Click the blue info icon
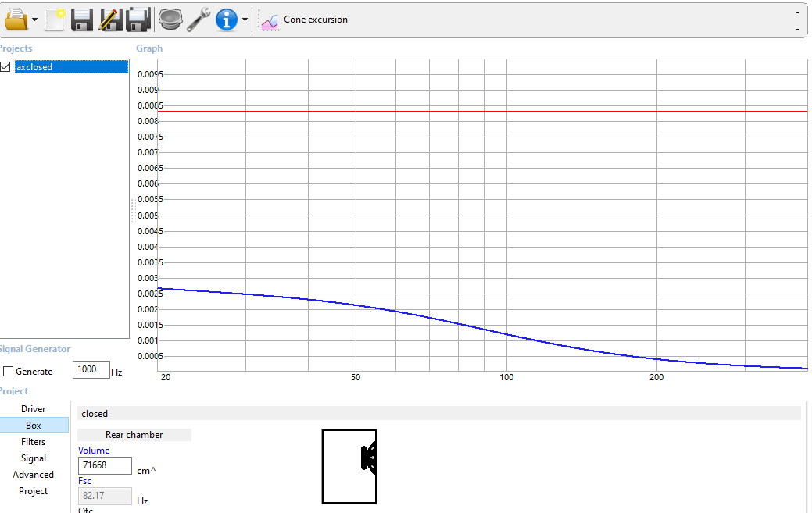This screenshot has width=812, height=513. pos(227,20)
